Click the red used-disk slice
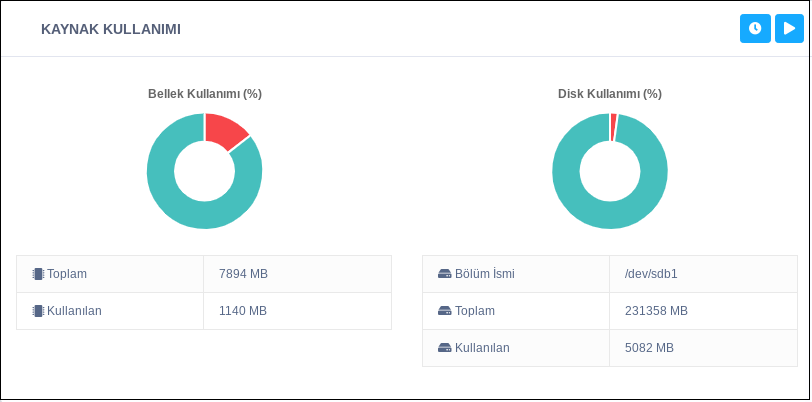Image resolution: width=812 pixels, height=402 pixels. point(613,127)
